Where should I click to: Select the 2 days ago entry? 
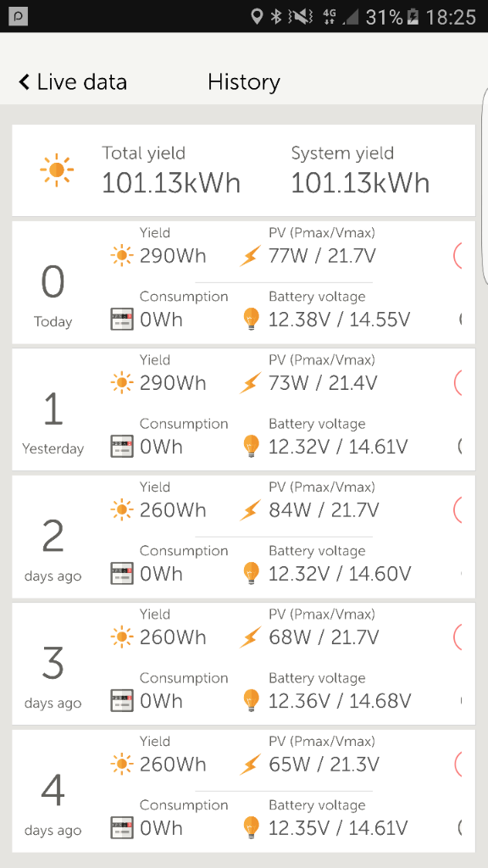[243, 537]
